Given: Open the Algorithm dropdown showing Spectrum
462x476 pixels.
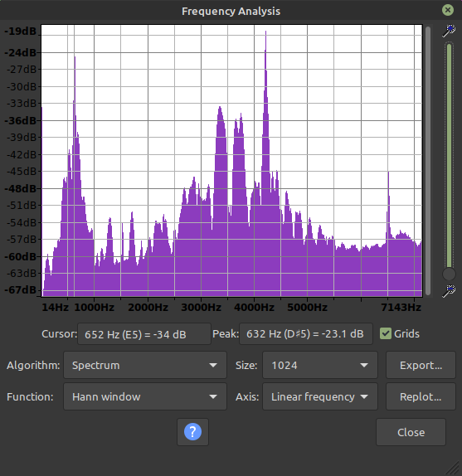Looking at the screenshot, I should point(145,365).
